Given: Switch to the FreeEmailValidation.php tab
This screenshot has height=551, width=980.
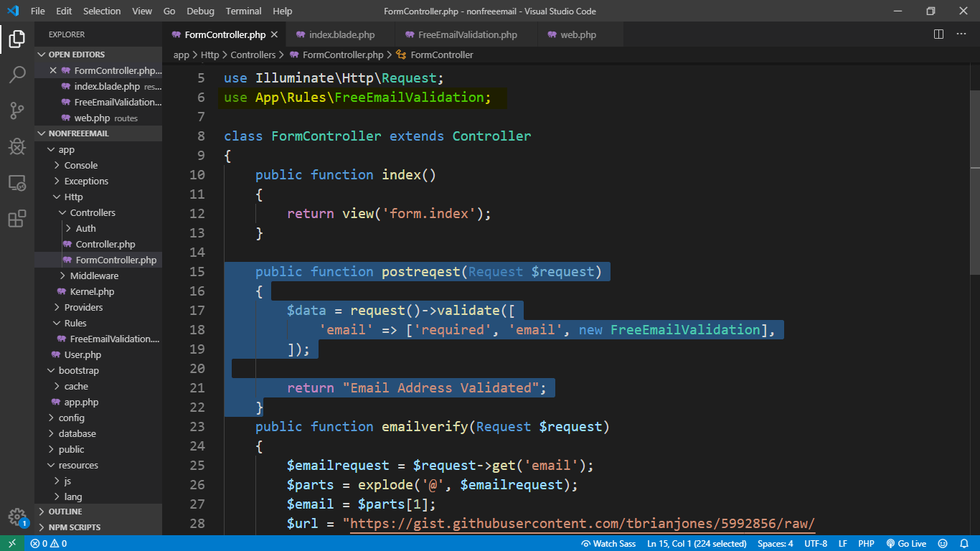Looking at the screenshot, I should pos(467,34).
